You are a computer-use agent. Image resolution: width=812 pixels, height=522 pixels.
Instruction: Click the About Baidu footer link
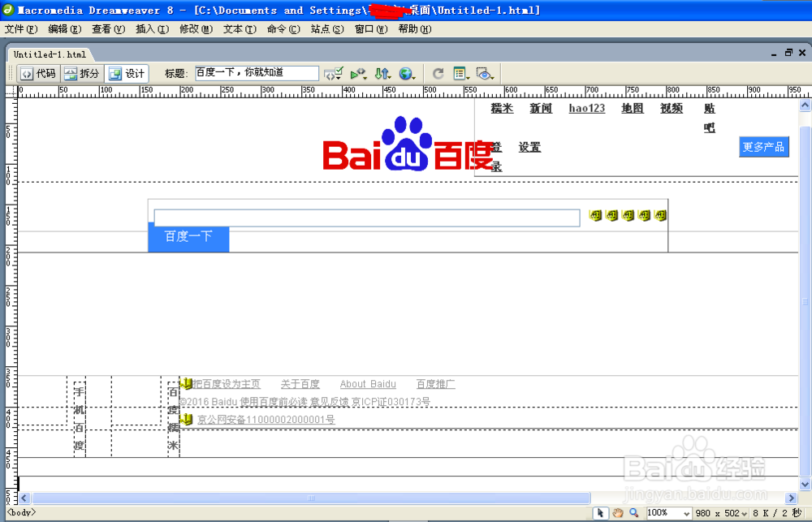pos(368,384)
